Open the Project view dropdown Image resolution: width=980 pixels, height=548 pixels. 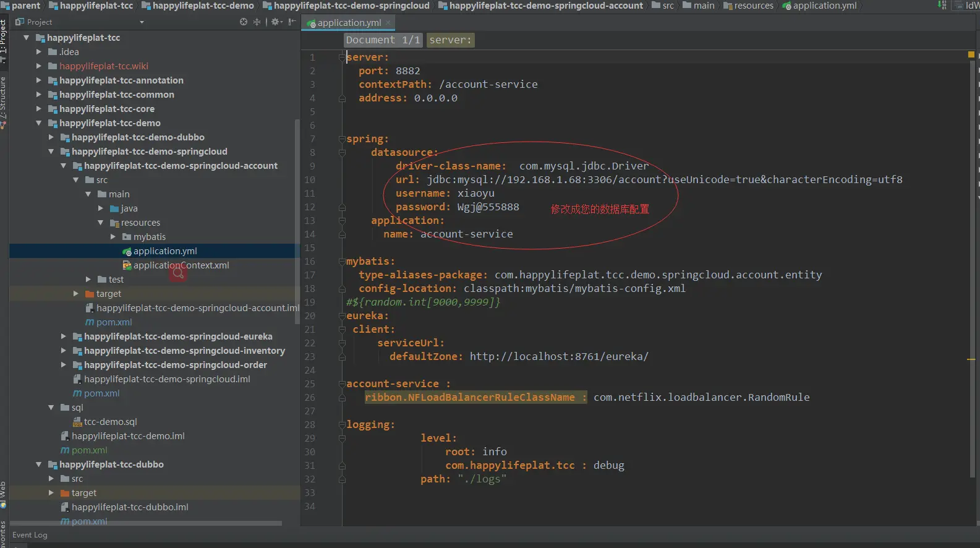pyautogui.click(x=142, y=22)
